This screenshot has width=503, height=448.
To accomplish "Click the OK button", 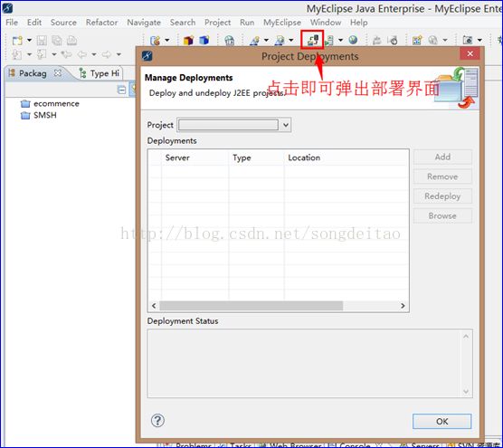I will tap(442, 421).
